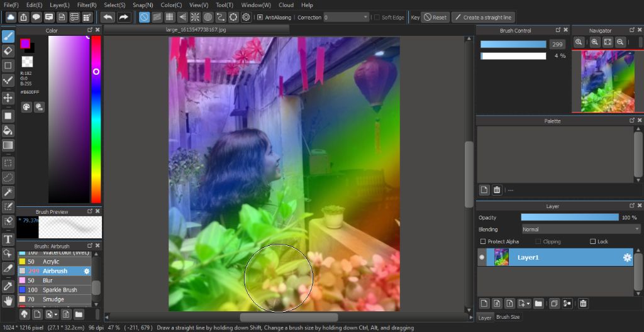Click the cloud icon in top toolbar
The width and height of the screenshot is (644, 332).
(x=11, y=17)
